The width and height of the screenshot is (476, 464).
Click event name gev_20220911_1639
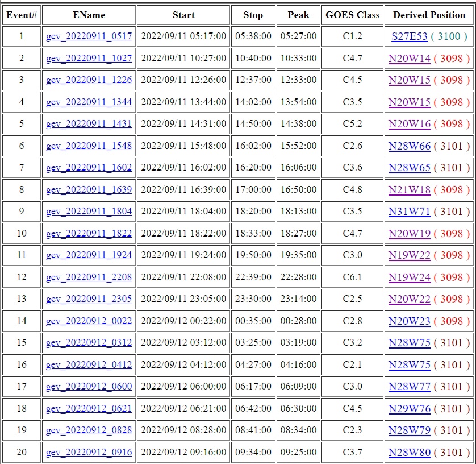tap(89, 190)
